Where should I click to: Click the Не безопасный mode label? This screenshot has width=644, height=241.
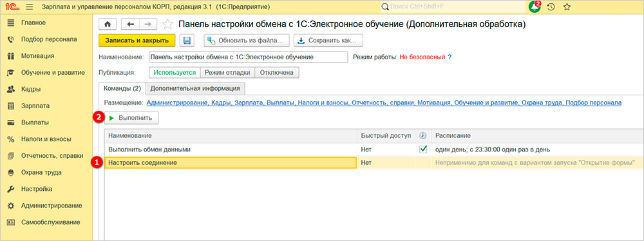coord(422,57)
